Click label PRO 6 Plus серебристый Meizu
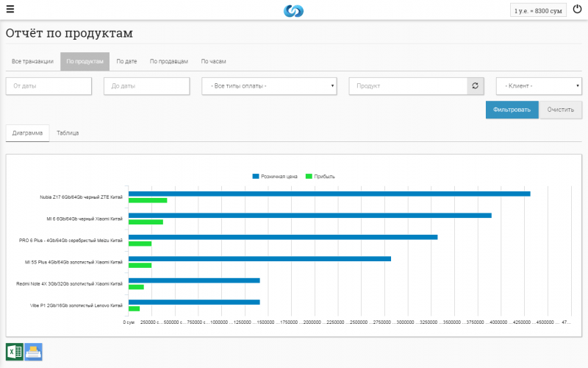Image resolution: width=588 pixels, height=368 pixels. [x=71, y=241]
